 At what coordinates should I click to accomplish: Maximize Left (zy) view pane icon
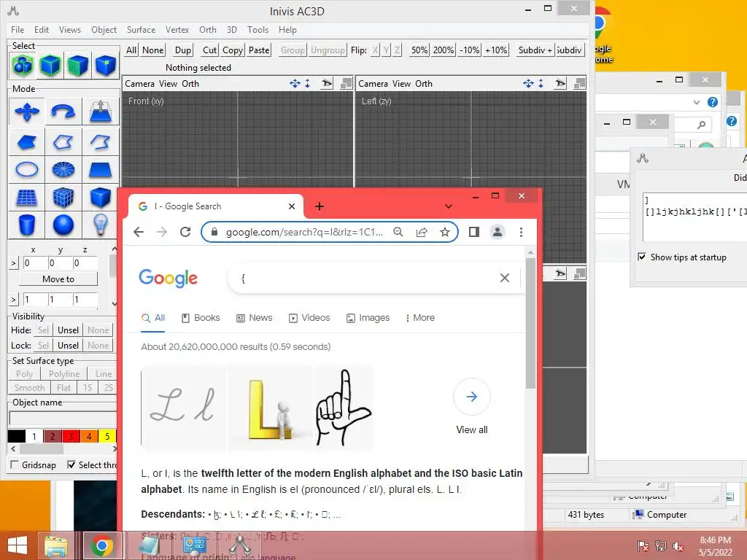(579, 84)
